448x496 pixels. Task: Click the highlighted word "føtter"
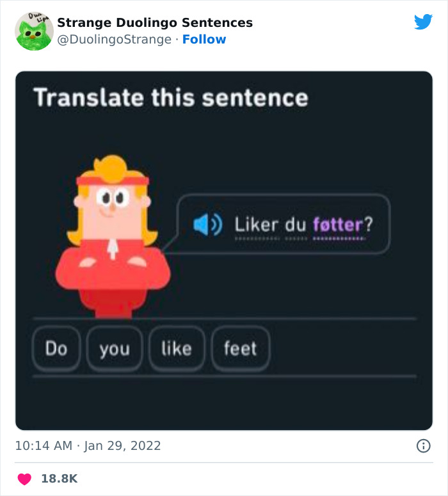(339, 225)
